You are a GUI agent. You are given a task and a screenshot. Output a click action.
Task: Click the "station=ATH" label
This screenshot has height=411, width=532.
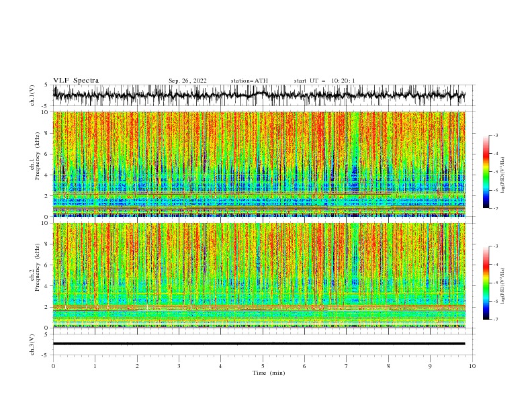coord(249,81)
